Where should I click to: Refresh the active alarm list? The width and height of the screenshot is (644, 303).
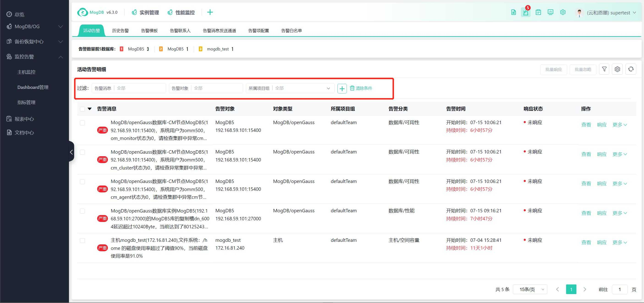click(x=631, y=69)
